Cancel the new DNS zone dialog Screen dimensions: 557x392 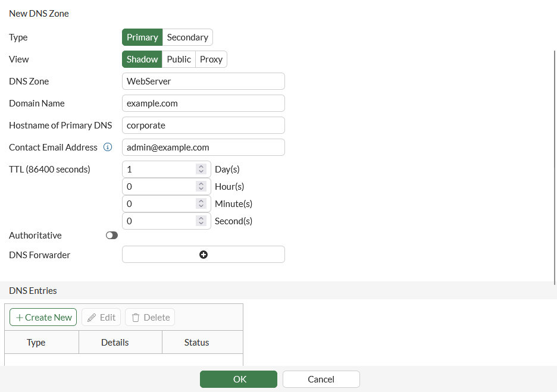pyautogui.click(x=321, y=379)
